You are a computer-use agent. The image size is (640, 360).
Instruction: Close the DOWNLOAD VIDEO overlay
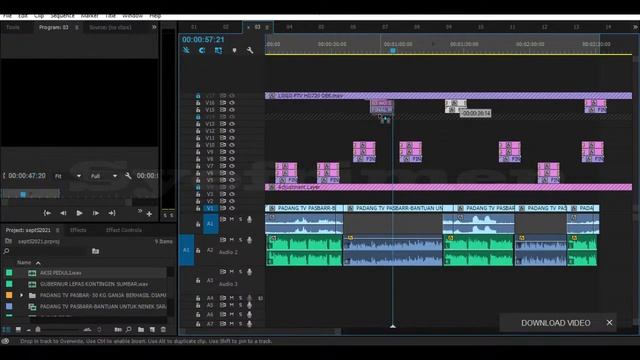[x=609, y=322]
